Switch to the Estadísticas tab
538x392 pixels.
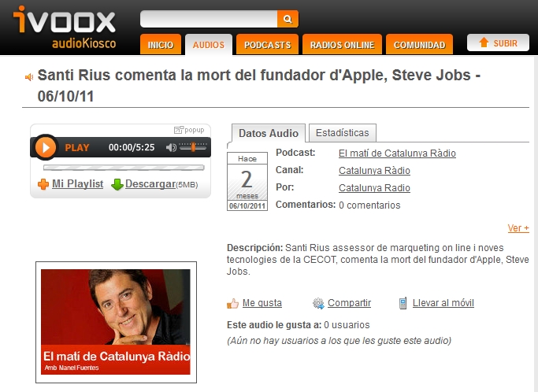(x=343, y=133)
